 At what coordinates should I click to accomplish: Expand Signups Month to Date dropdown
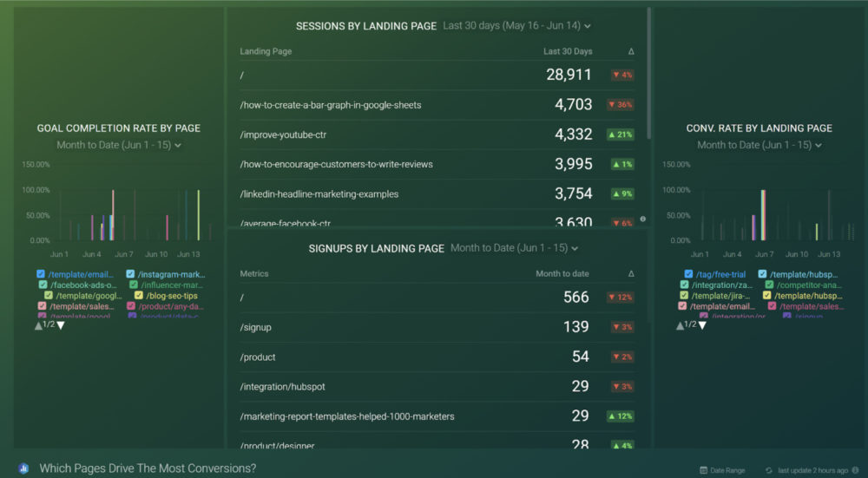[x=514, y=248]
